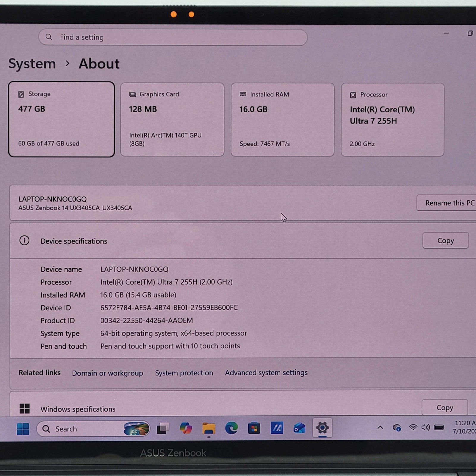
Task: Minimize the Settings window
Action: coord(446,33)
